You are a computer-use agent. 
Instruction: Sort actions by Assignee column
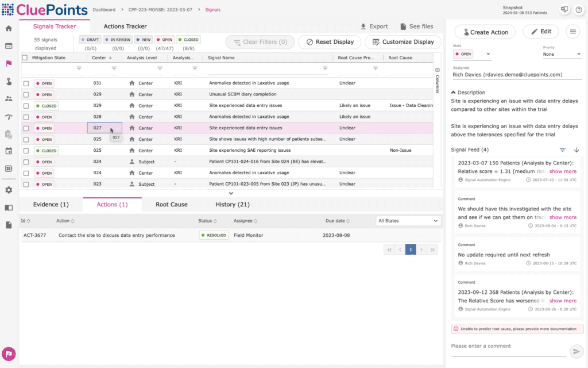pos(245,221)
